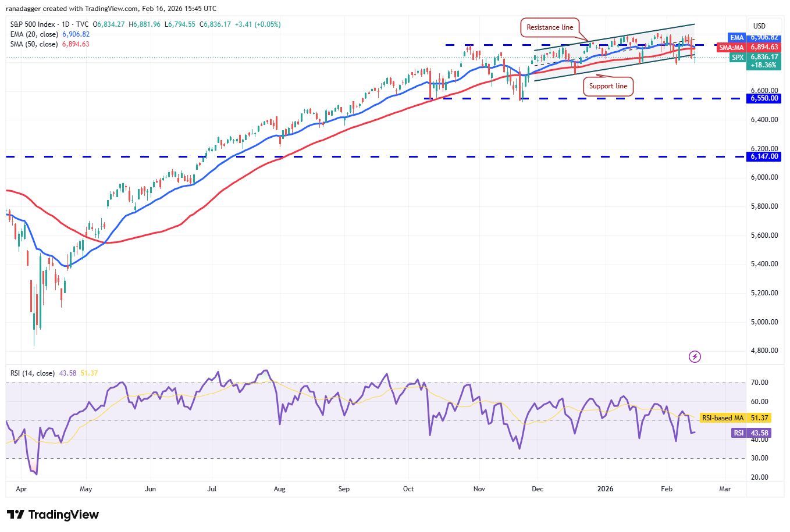Click the TradingView logo at bottom left

tap(53, 515)
